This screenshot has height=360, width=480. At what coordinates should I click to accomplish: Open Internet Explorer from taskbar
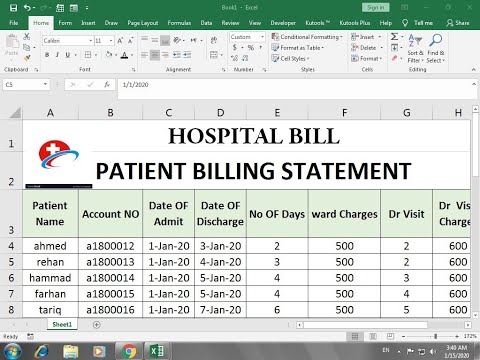[x=41, y=351]
